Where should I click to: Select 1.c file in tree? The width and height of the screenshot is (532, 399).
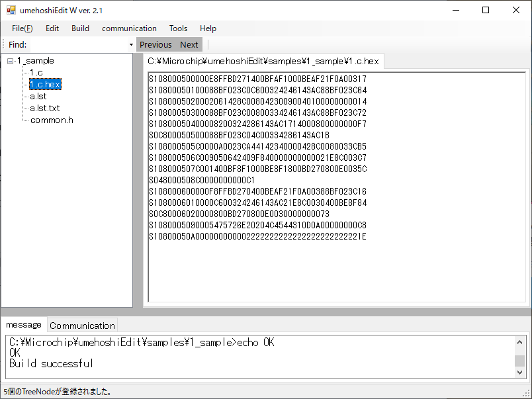[x=36, y=73]
